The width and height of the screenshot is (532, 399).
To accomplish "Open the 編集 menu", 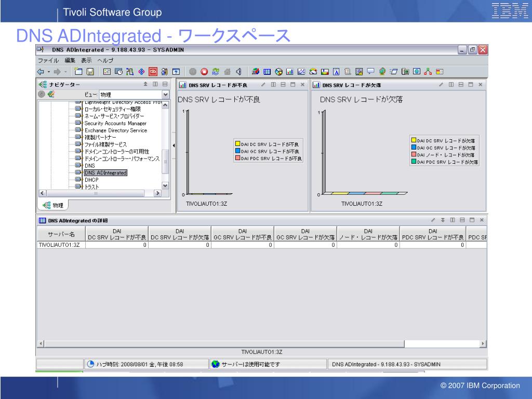I will click(70, 60).
